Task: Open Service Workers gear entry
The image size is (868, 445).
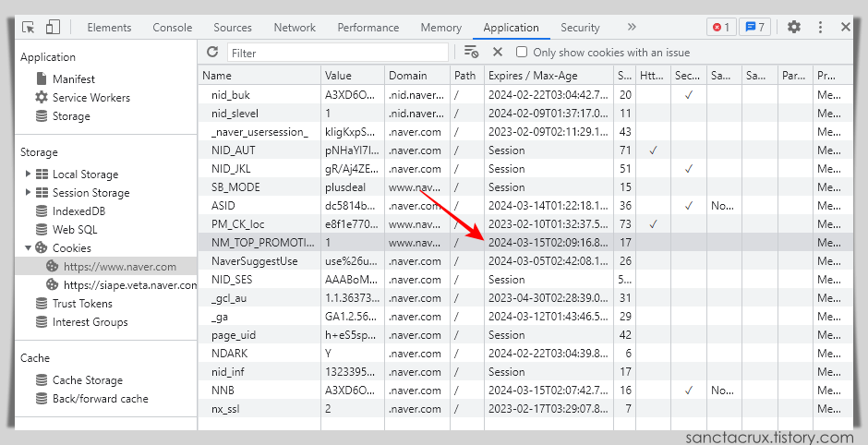Action: 82,98
